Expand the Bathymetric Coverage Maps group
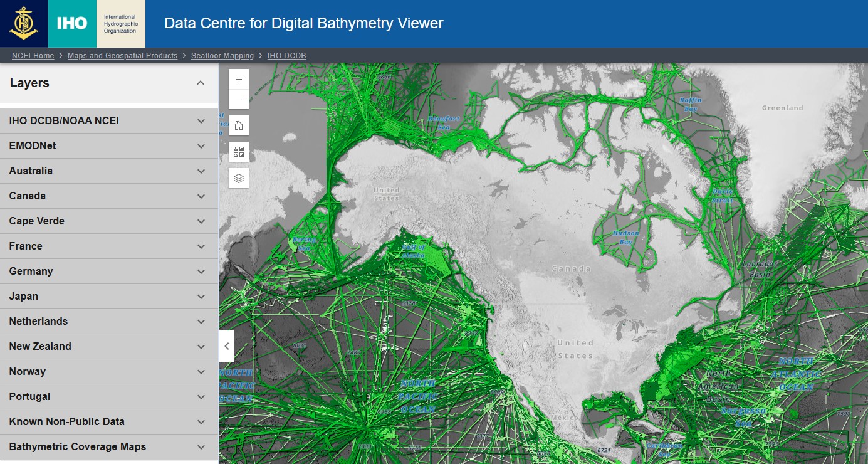 (x=109, y=447)
